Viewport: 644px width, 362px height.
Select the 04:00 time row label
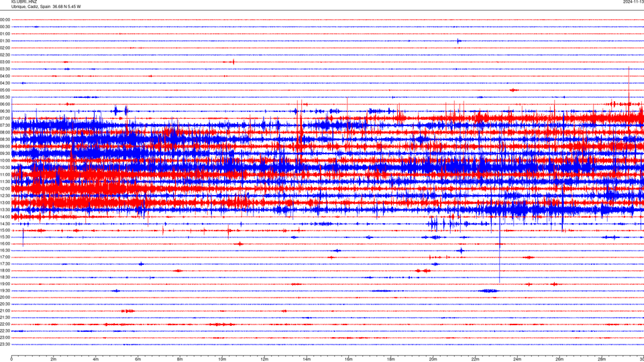tap(5, 76)
